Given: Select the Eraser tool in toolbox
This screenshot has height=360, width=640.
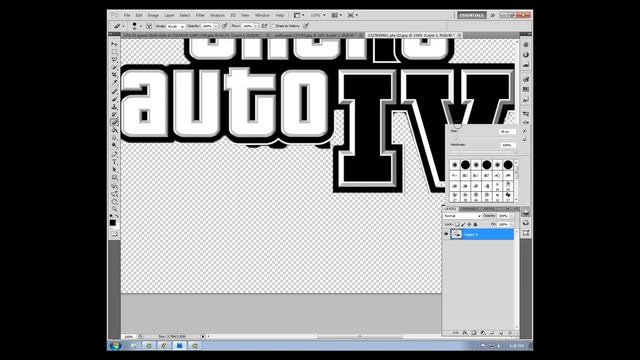Looking at the screenshot, I should [114, 123].
